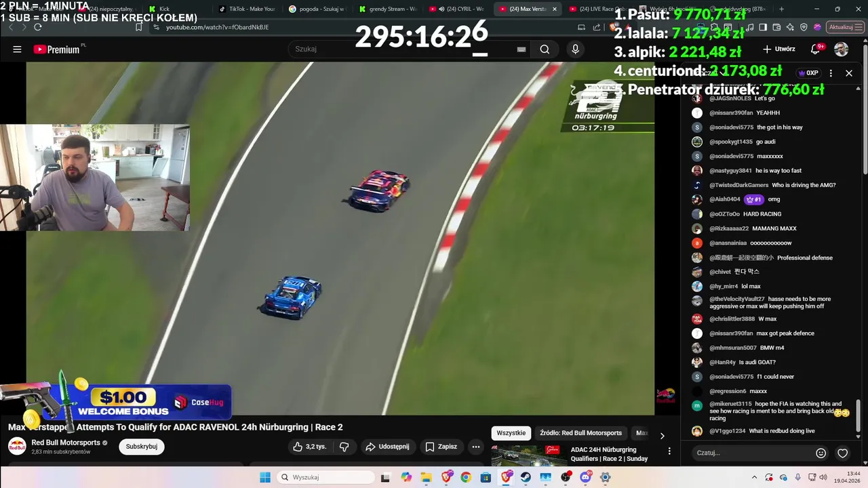Click chat message from @theVelocityVault27
The image size is (868, 488).
point(771,302)
